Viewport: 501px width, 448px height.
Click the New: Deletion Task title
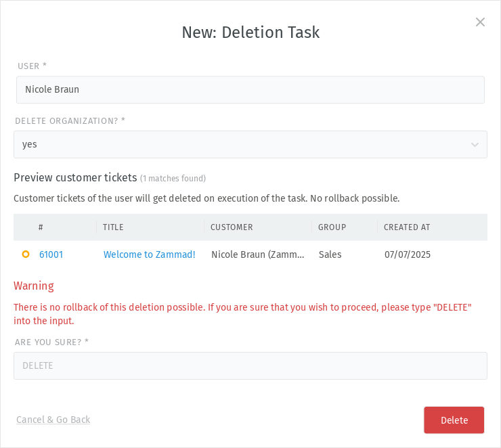click(x=250, y=32)
